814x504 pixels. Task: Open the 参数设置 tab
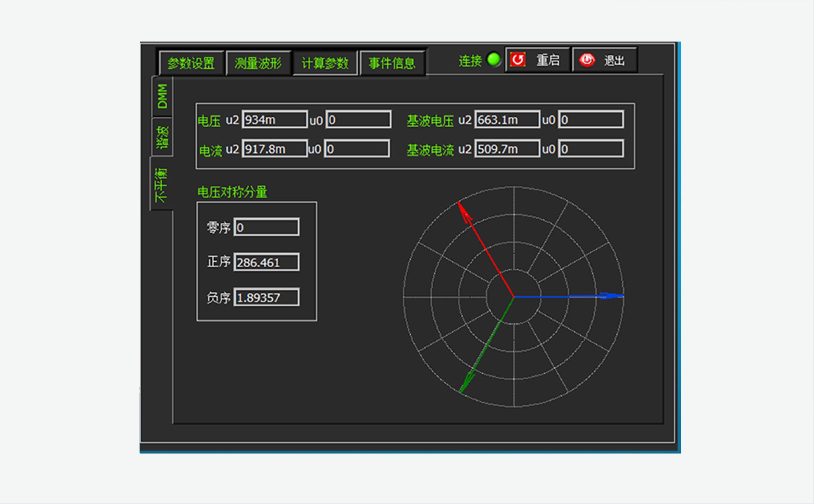(191, 63)
